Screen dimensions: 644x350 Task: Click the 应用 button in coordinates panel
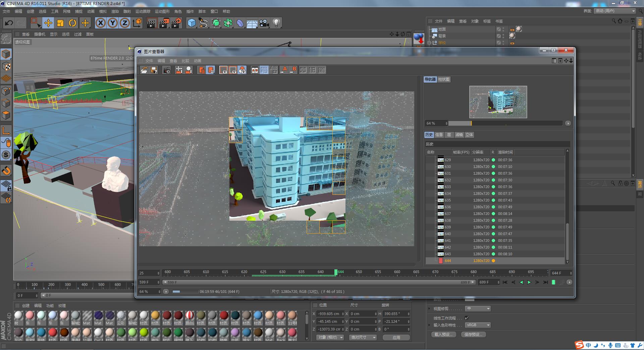396,337
